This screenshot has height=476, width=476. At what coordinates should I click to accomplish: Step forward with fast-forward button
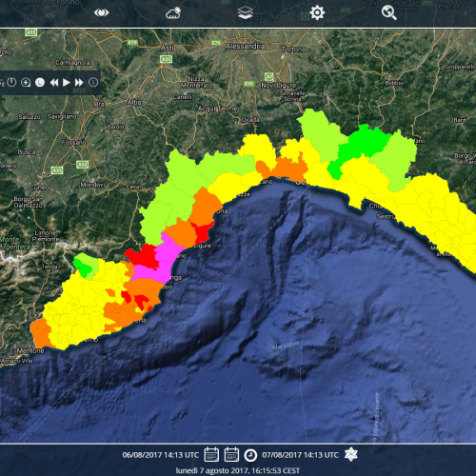pos(79,83)
